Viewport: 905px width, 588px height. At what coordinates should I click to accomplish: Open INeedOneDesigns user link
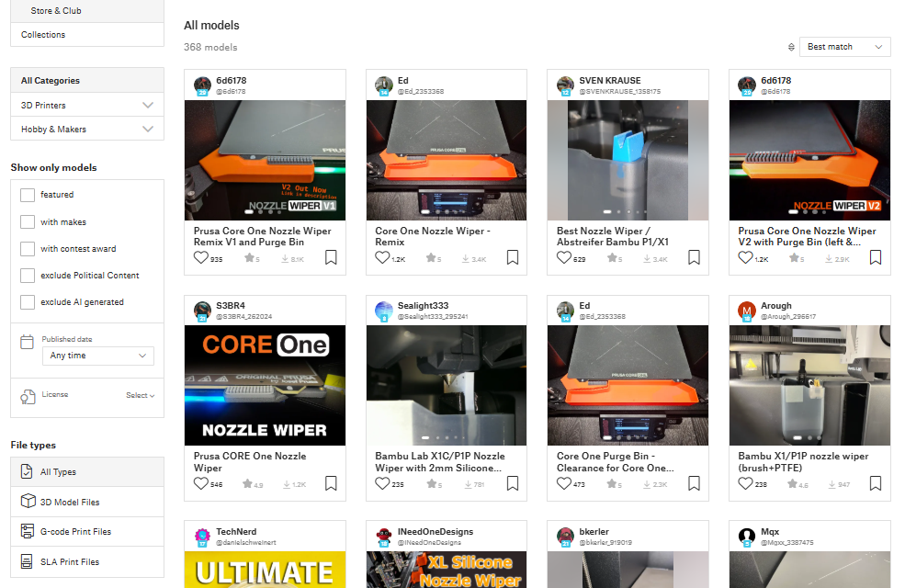coord(436,531)
